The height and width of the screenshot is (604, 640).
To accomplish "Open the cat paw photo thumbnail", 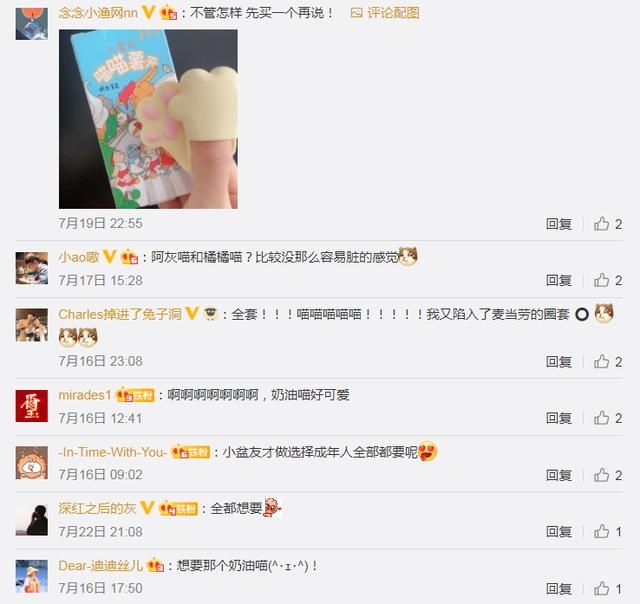I will click(148, 119).
